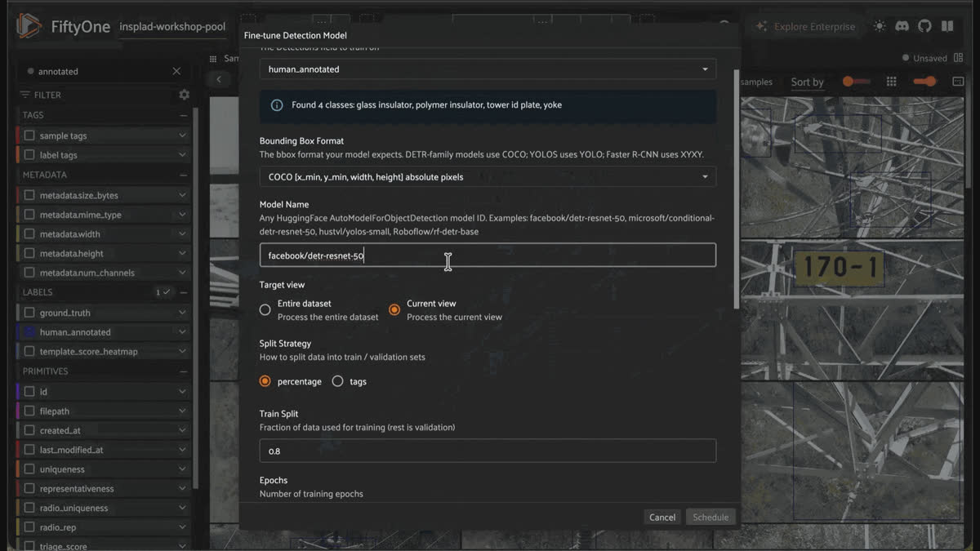Click the sidebar vertical scrollbar
Image resolution: width=980 pixels, height=551 pixels.
click(195, 298)
